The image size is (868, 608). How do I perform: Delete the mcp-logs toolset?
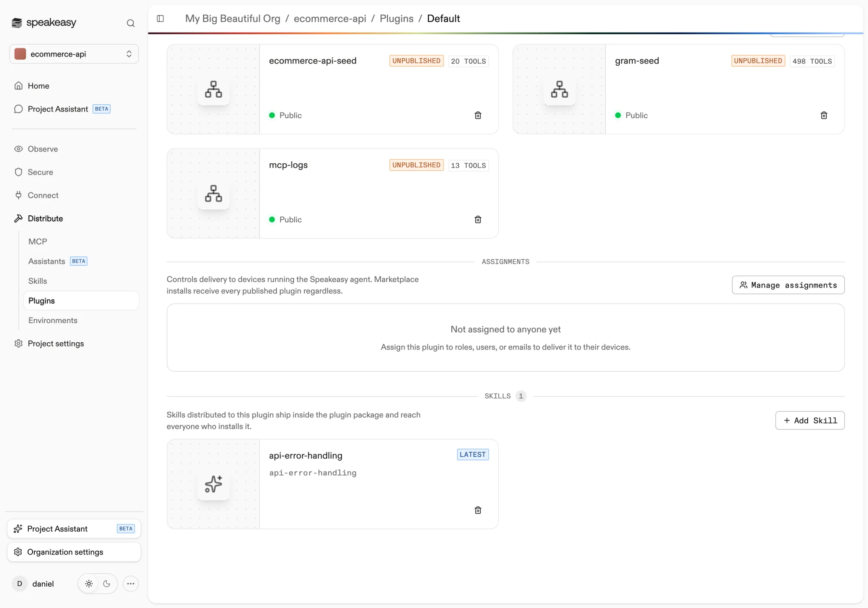click(478, 219)
